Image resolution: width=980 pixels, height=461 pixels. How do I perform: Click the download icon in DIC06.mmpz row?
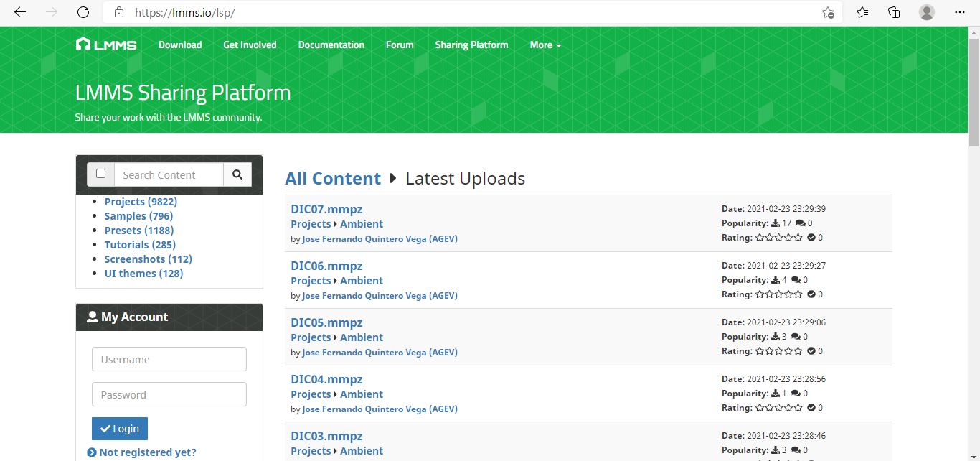(x=776, y=280)
